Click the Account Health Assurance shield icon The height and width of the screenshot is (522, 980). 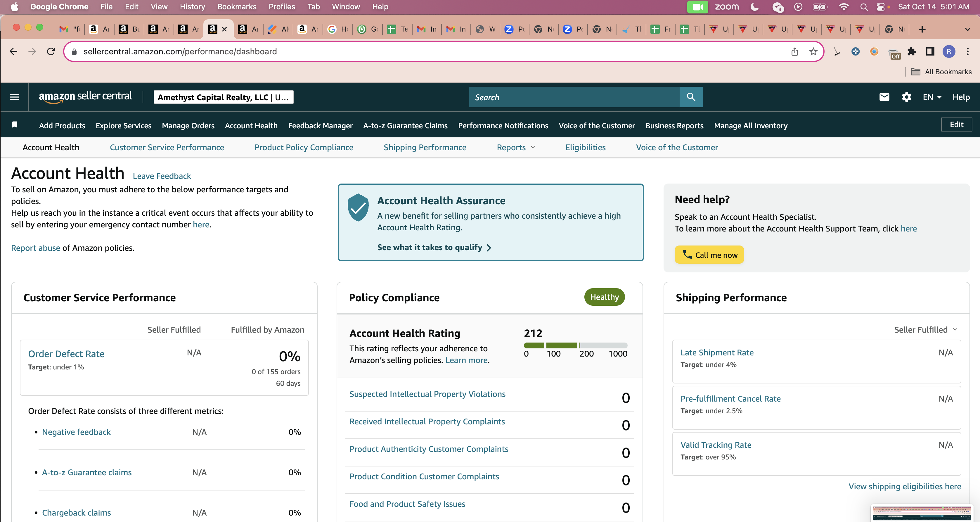pos(358,207)
